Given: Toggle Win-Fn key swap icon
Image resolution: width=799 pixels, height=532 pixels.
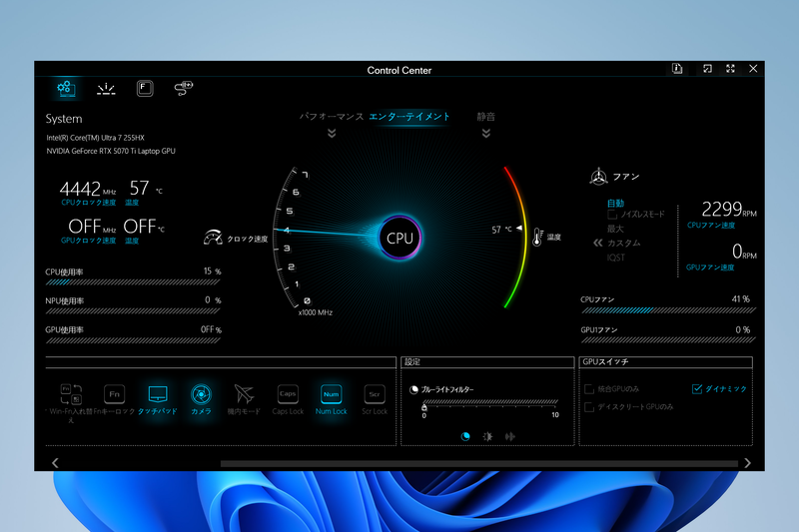Looking at the screenshot, I should coord(71,394).
